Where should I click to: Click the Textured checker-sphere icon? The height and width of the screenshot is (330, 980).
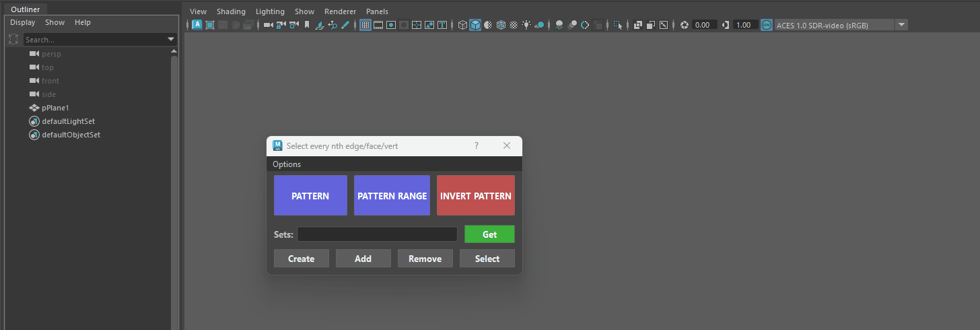pos(514,25)
